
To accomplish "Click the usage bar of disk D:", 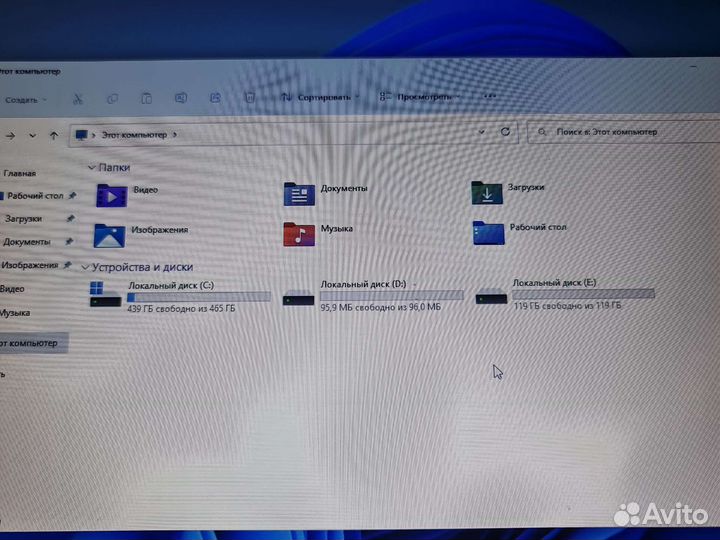I will click(392, 296).
